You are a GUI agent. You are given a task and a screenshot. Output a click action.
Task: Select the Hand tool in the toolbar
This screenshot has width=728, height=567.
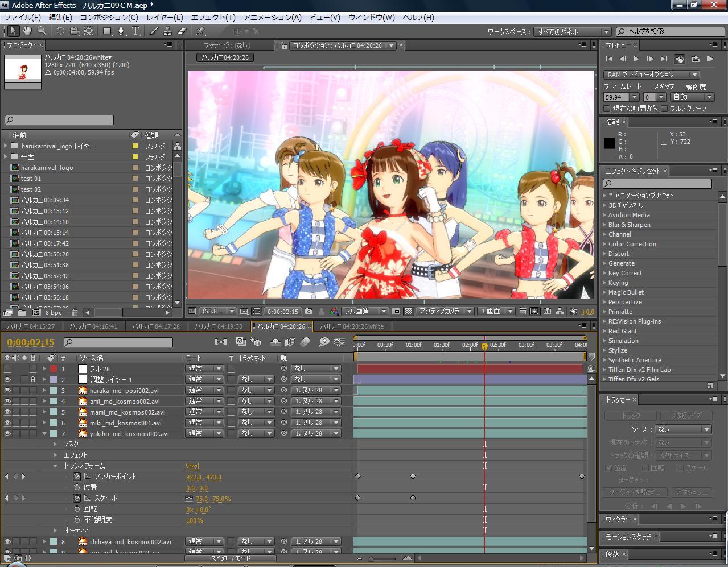click(x=27, y=31)
